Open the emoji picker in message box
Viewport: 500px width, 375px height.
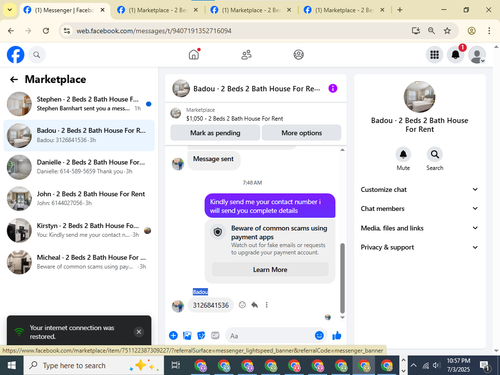(x=319, y=335)
